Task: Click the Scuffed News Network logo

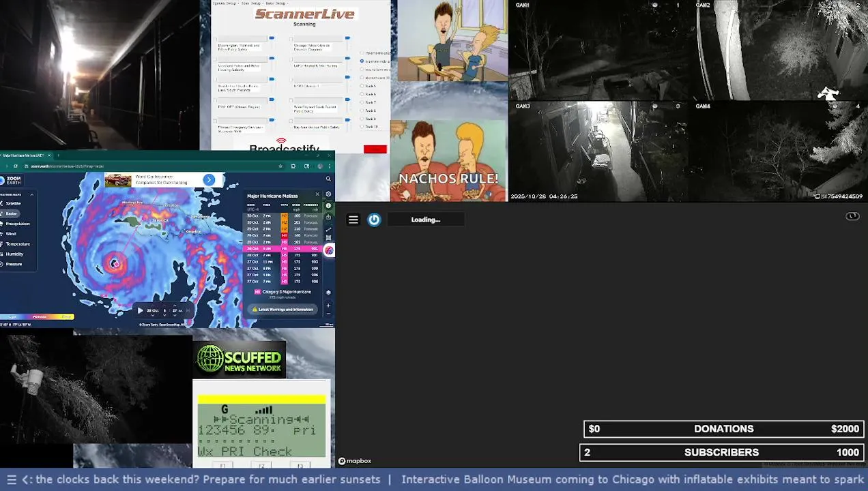Action: 240,359
